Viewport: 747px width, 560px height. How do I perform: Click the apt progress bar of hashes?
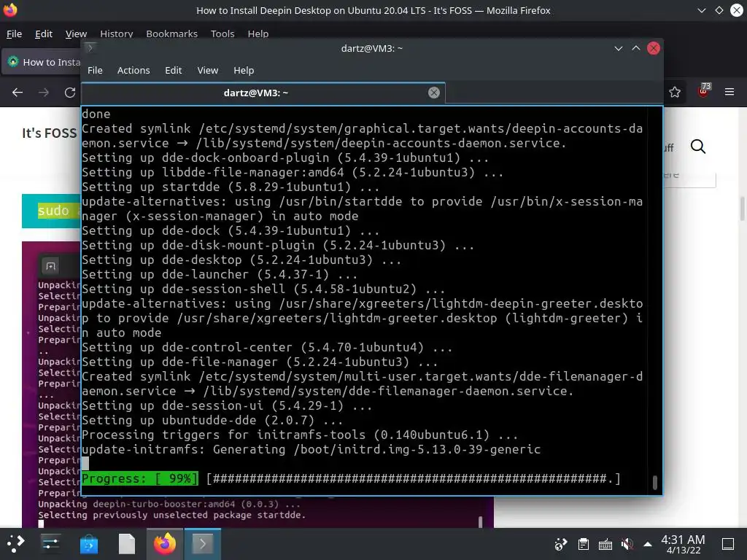(x=413, y=478)
